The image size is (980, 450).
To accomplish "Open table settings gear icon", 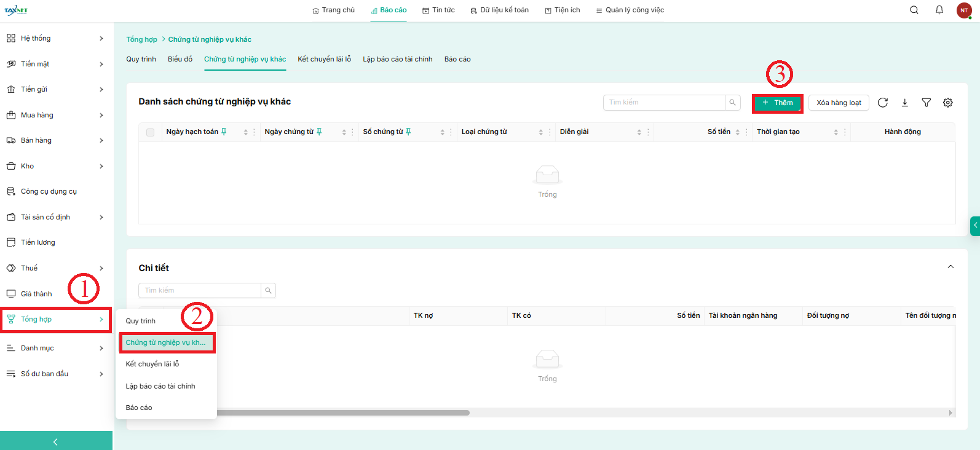I will pos(948,103).
